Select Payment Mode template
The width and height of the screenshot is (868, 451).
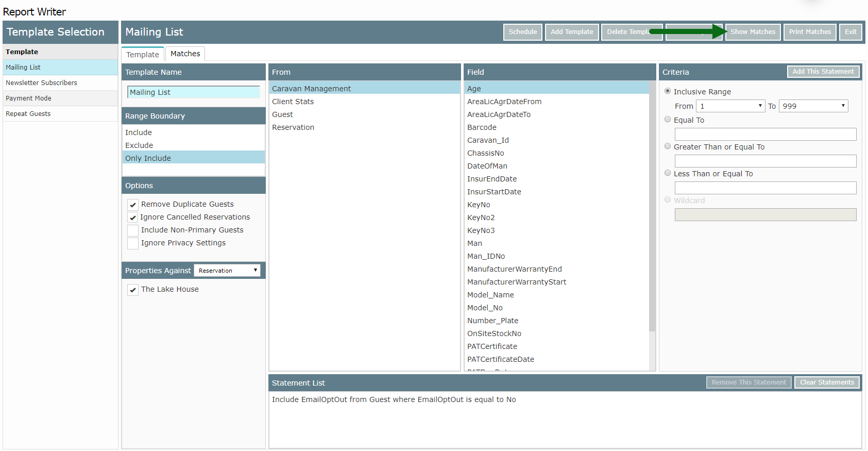click(60, 98)
